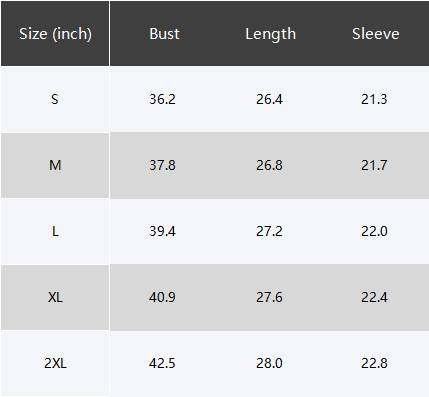Viewport: 429px width, 397px height.
Task: Click the XL size row label
Action: pos(55,297)
